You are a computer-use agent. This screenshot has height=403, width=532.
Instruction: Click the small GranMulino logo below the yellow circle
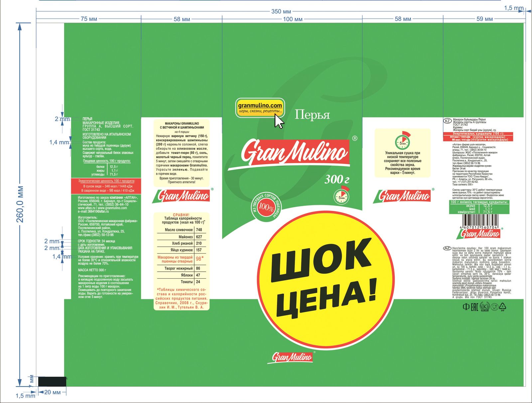click(x=291, y=357)
